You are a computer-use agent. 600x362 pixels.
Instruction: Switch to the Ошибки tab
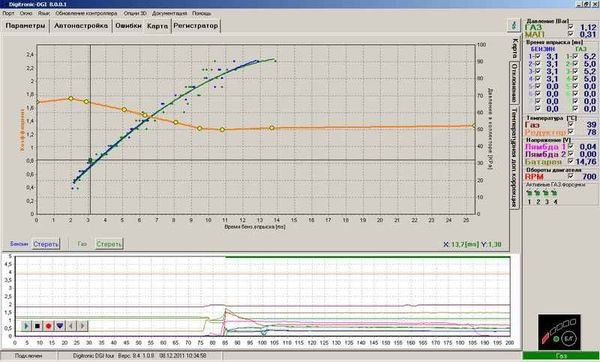point(129,26)
